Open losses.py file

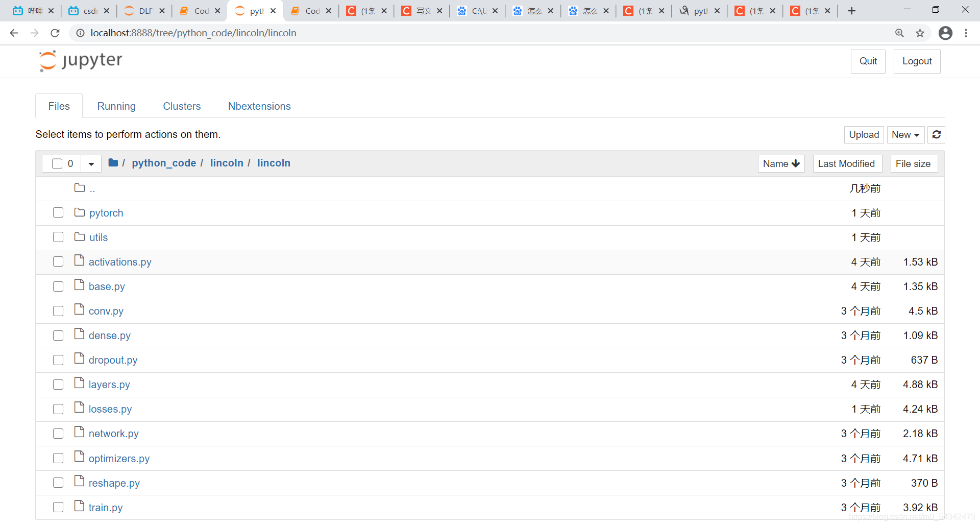(x=110, y=409)
